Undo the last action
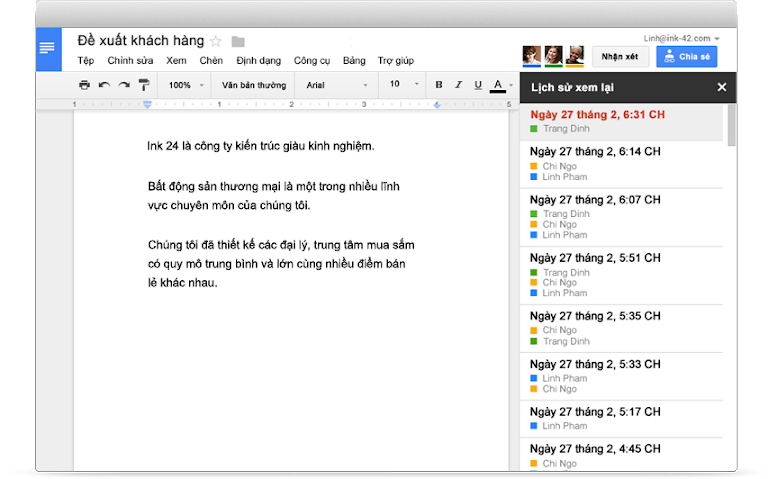 pos(104,85)
